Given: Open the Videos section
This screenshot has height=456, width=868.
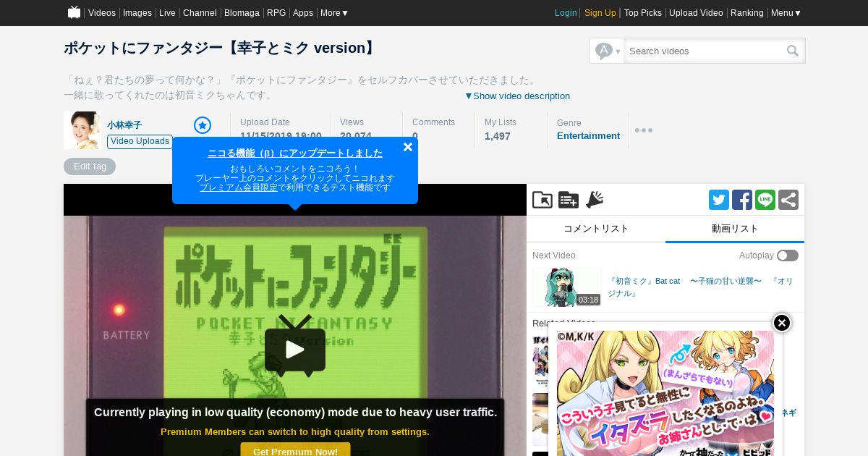Looking at the screenshot, I should [x=102, y=13].
